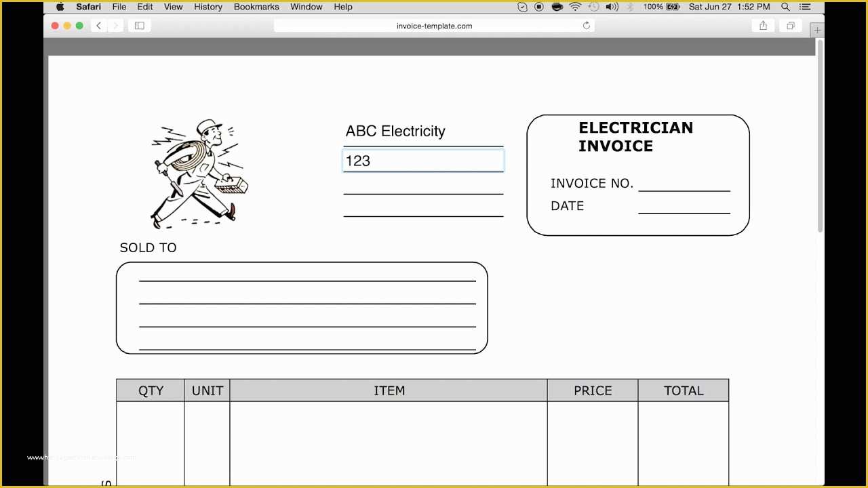Open the Share button in Safari toolbar
This screenshot has height=488, width=868.
[x=764, y=26]
